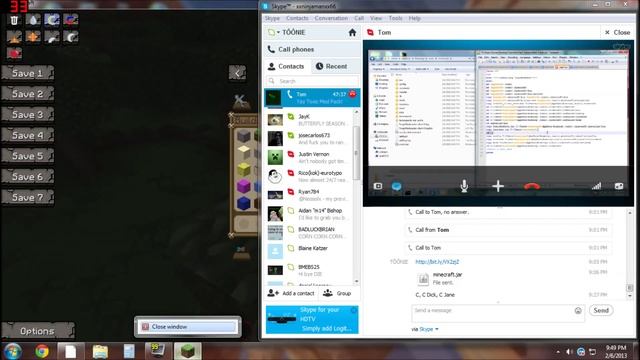Select the yellow block in item panel

click(x=244, y=169)
